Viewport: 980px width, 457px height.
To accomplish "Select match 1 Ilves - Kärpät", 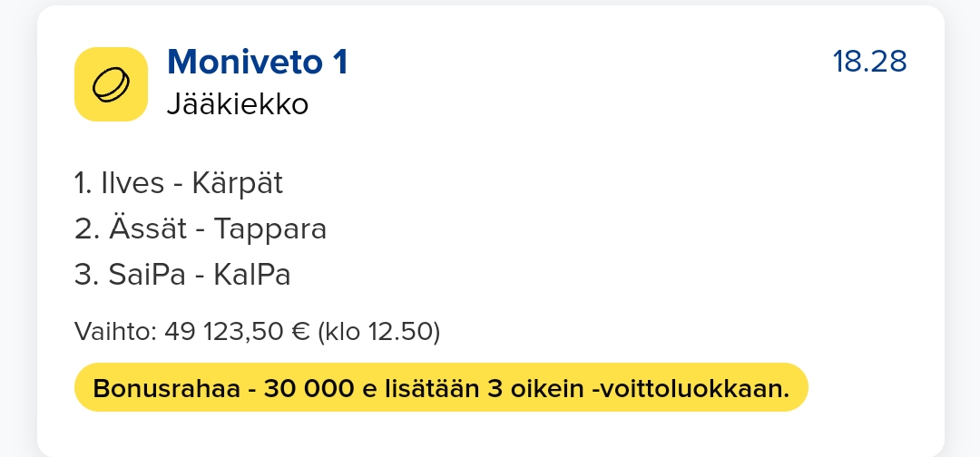I will [x=179, y=183].
